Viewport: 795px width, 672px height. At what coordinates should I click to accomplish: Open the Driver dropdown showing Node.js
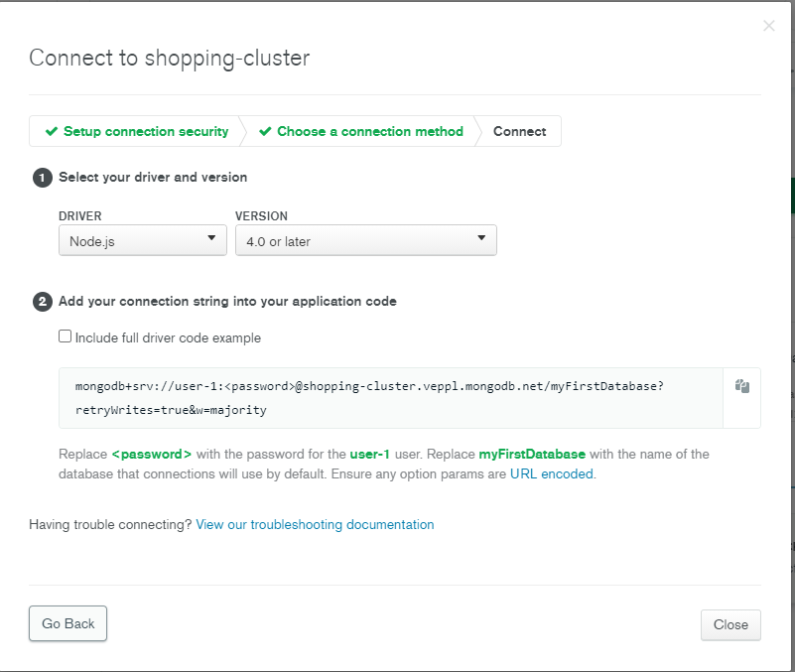coord(143,240)
